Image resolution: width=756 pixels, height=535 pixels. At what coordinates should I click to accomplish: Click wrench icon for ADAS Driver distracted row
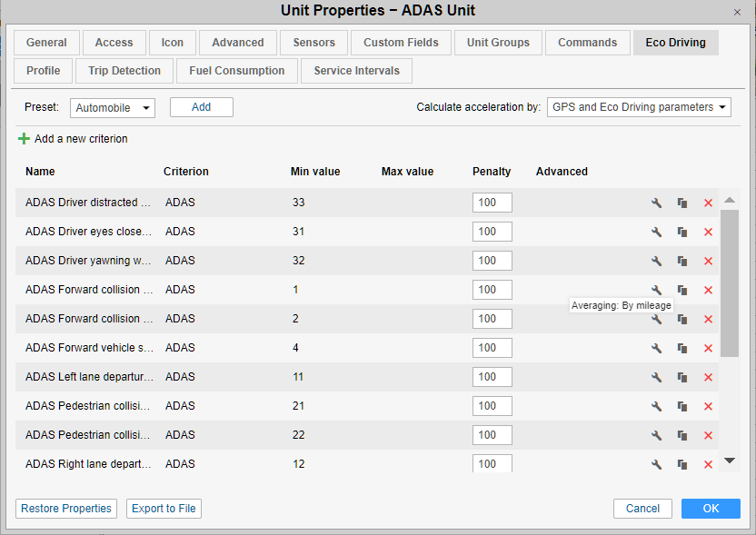point(656,203)
